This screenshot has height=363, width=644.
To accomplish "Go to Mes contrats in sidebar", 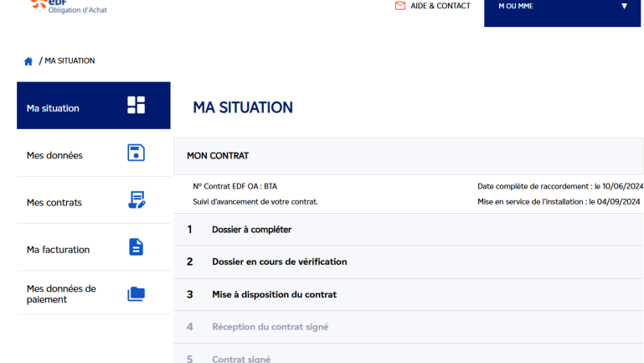I will [x=54, y=202].
